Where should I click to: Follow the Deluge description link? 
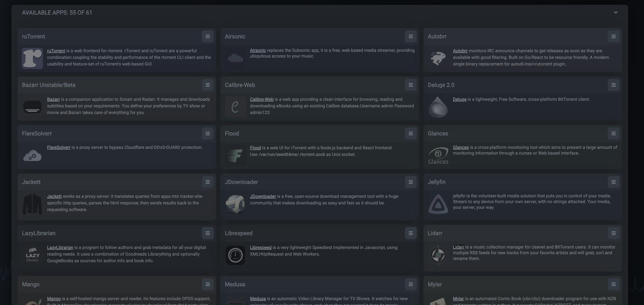[459, 99]
